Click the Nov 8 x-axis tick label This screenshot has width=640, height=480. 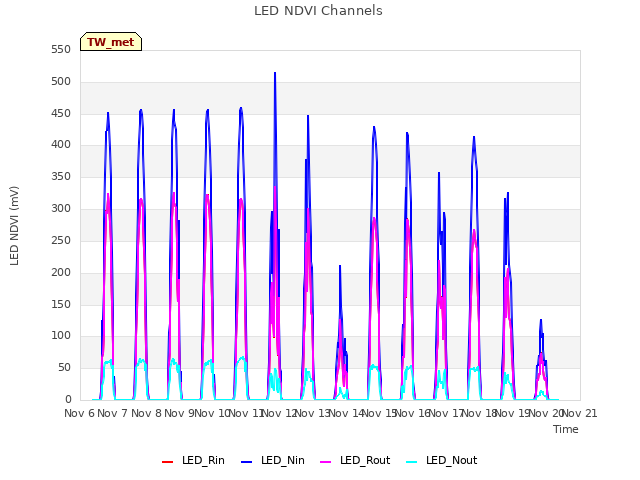pos(146,413)
